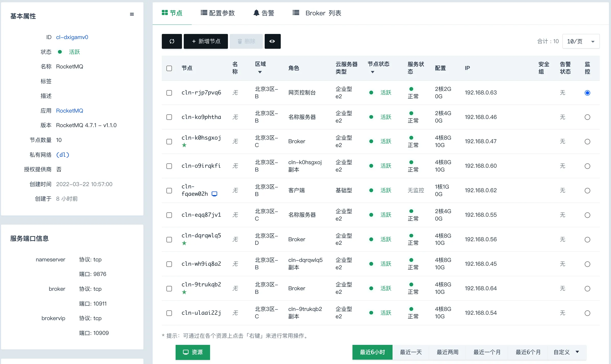611x364 pixels.
Task: Open the RocketMQ application link
Action: (x=70, y=111)
